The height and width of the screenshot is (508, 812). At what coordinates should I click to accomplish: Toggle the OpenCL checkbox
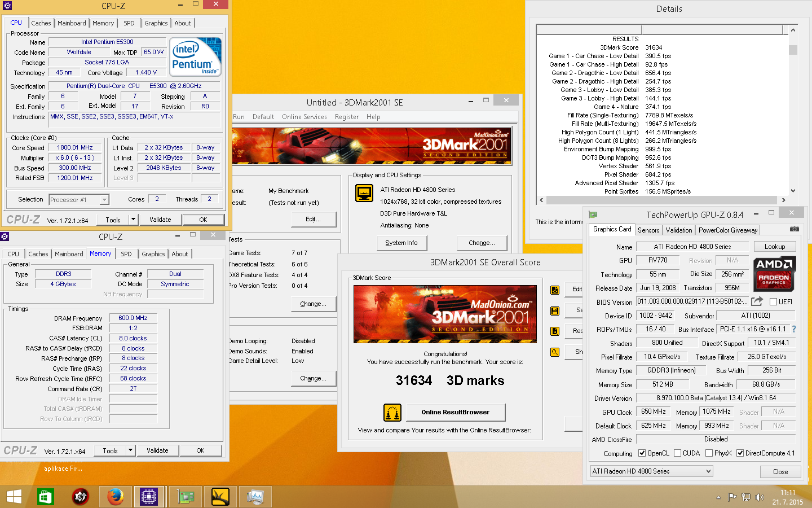(642, 453)
